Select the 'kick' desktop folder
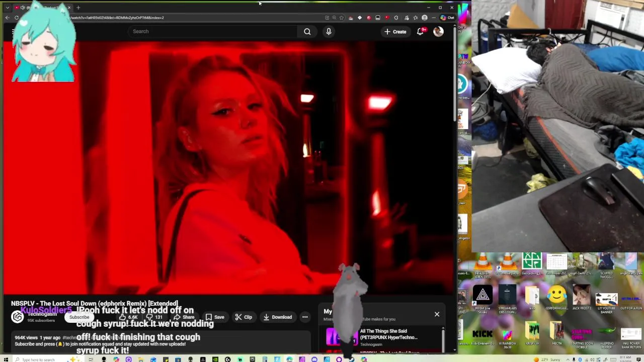This screenshot has height=362, width=644. (x=532, y=299)
